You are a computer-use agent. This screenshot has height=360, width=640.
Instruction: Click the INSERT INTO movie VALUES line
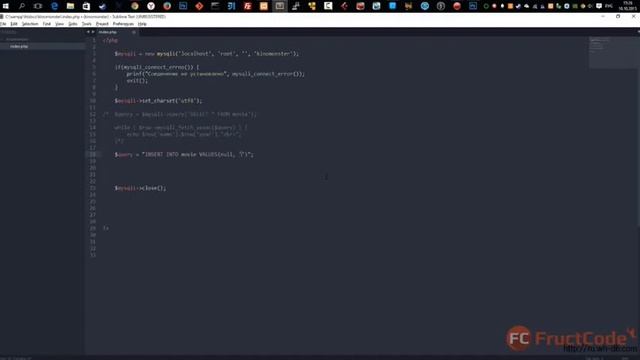tap(184, 155)
